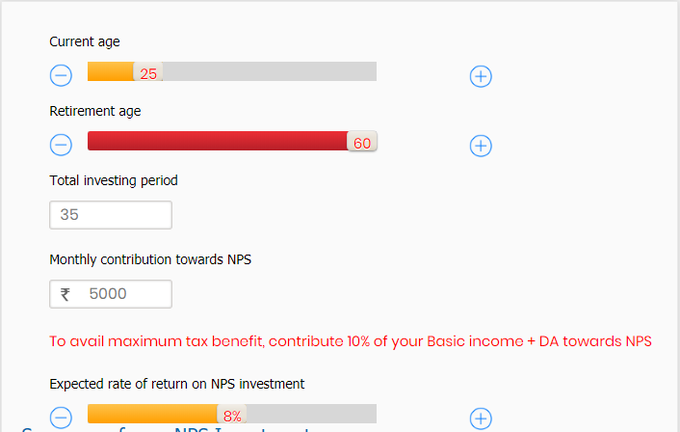
Task: Click orange filled part of Current age slider
Action: pyautogui.click(x=111, y=71)
